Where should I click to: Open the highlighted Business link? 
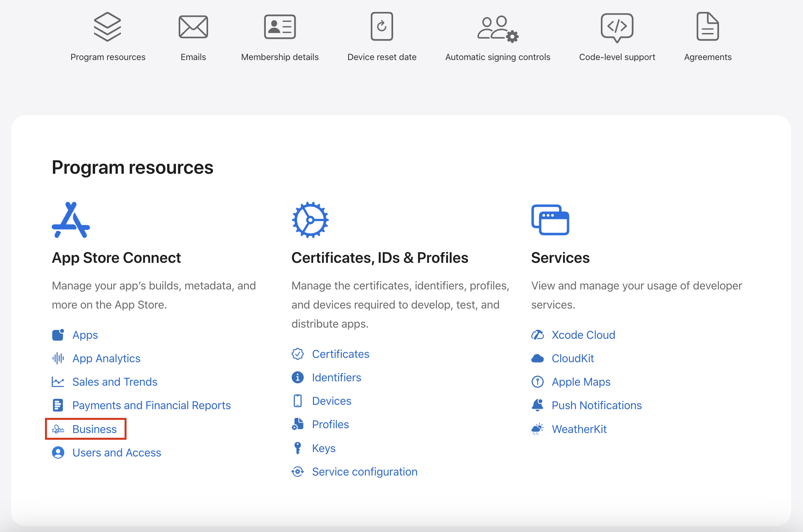[x=94, y=429]
